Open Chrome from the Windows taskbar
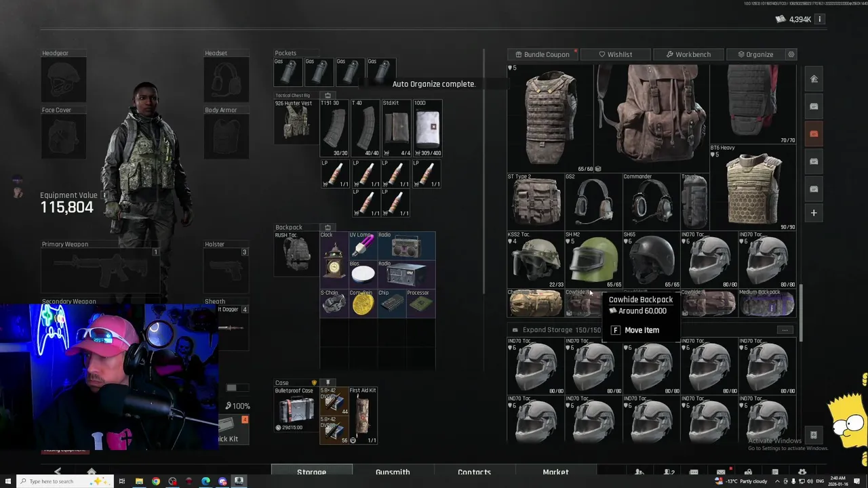This screenshot has height=488, width=868. click(x=156, y=481)
